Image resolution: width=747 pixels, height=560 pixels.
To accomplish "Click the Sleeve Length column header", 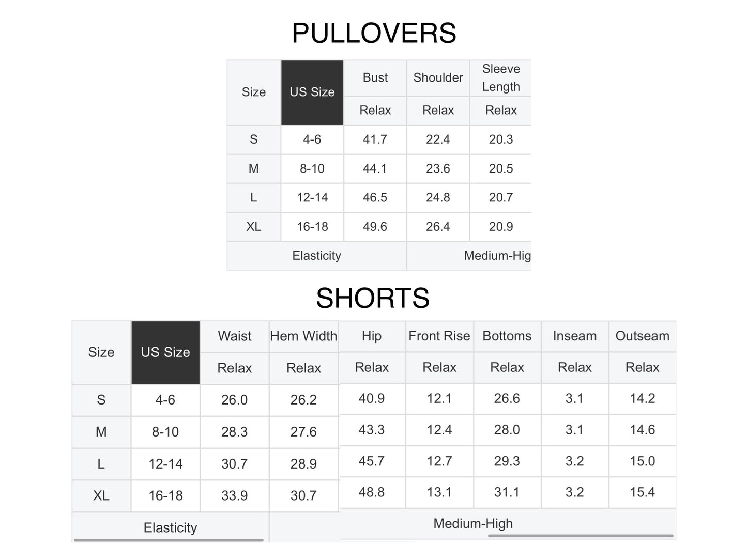I will pyautogui.click(x=500, y=78).
